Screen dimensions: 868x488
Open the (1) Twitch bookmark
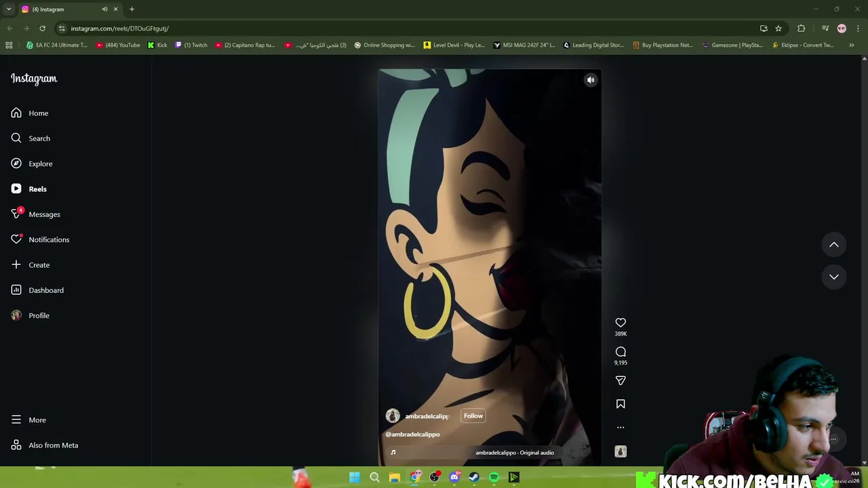(x=191, y=45)
